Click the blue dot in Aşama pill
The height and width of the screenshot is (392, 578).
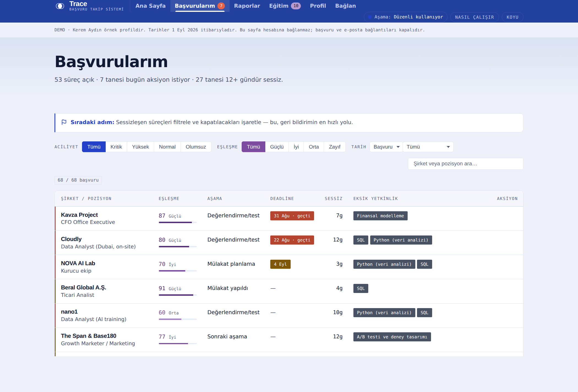[370, 17]
